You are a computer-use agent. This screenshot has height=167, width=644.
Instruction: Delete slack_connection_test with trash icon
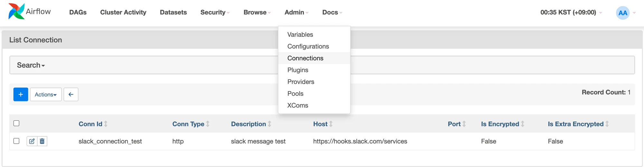click(x=42, y=141)
